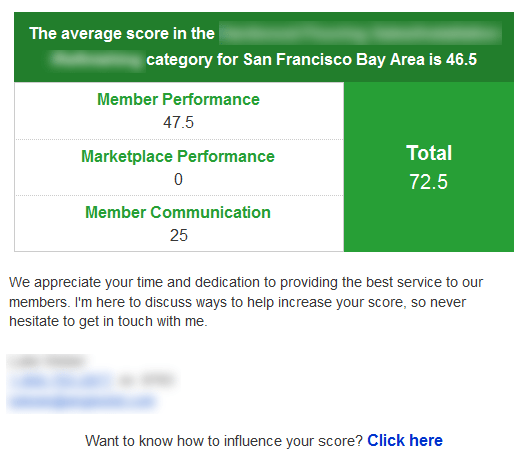This screenshot has width=526, height=466.
Task: Select the 72.5 total score value
Action: (x=428, y=182)
